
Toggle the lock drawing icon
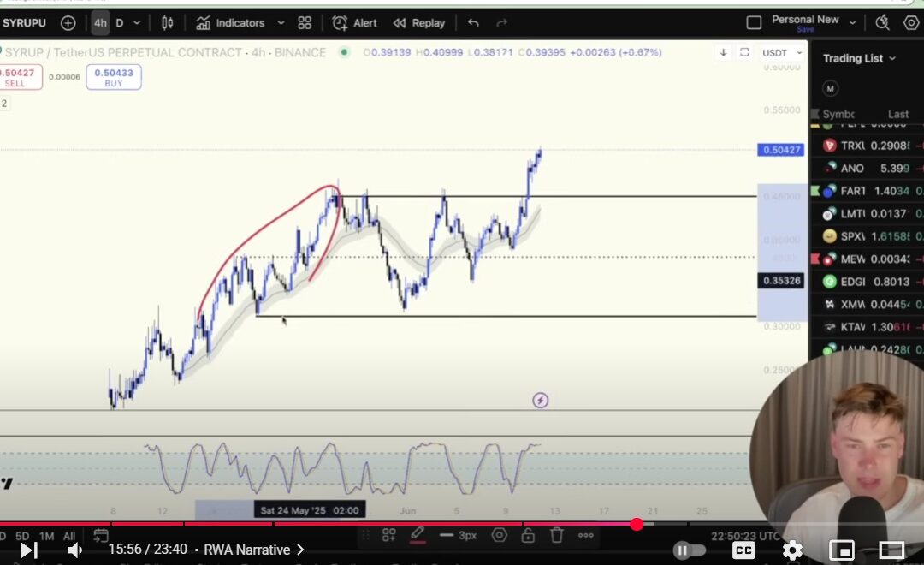tap(528, 536)
